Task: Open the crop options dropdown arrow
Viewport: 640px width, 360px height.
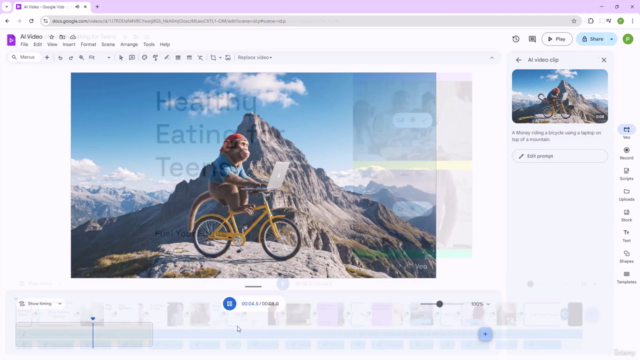Action: pyautogui.click(x=220, y=58)
